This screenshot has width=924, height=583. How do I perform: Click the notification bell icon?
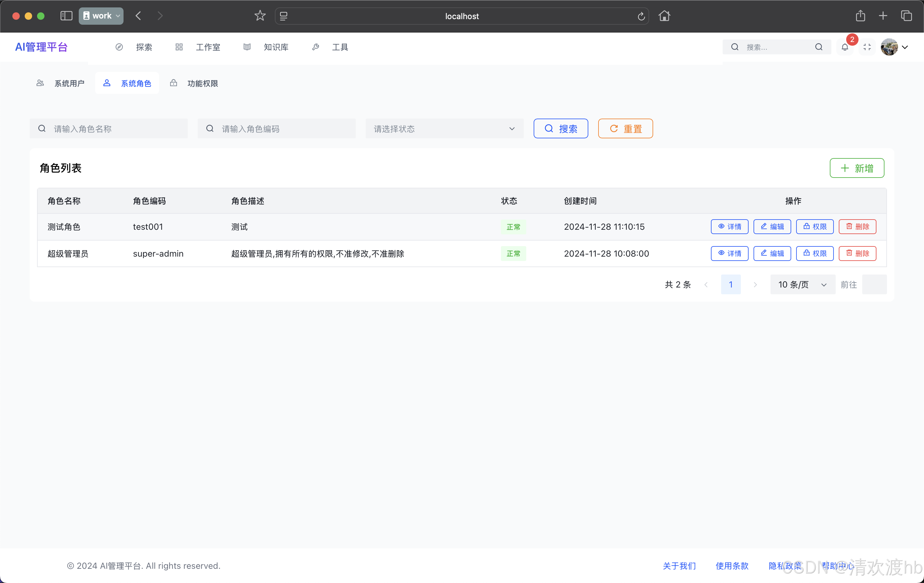coord(845,47)
